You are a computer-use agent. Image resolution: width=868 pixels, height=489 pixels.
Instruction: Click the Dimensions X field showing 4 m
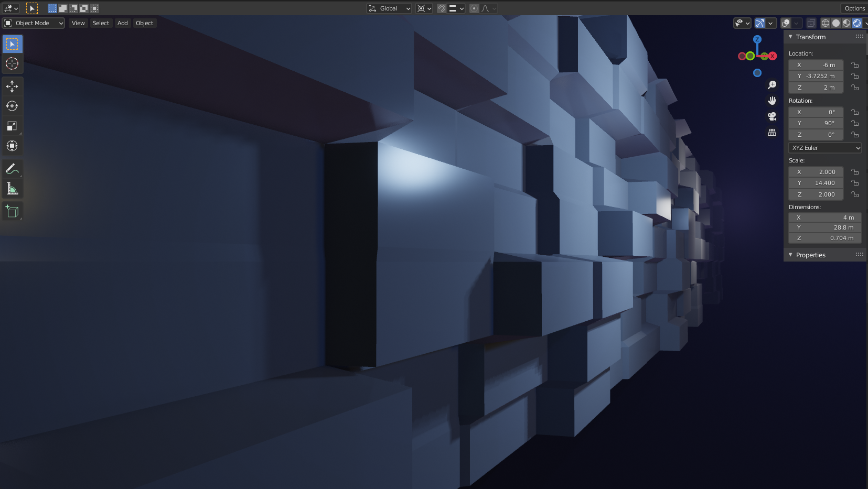[x=825, y=218]
